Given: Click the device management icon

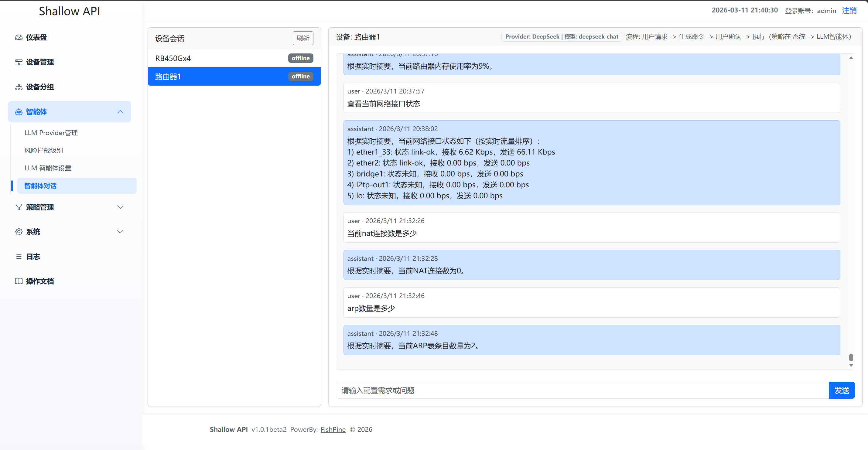Looking at the screenshot, I should click(19, 62).
